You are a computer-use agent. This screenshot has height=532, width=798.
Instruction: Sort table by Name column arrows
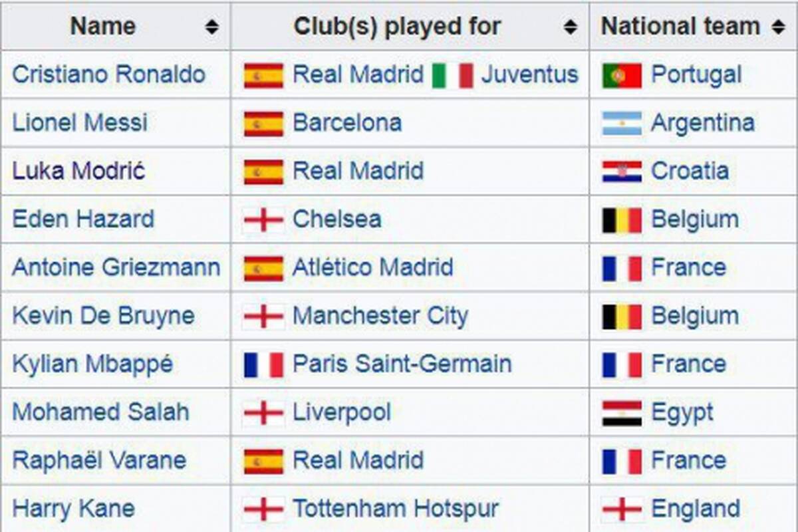tap(211, 27)
